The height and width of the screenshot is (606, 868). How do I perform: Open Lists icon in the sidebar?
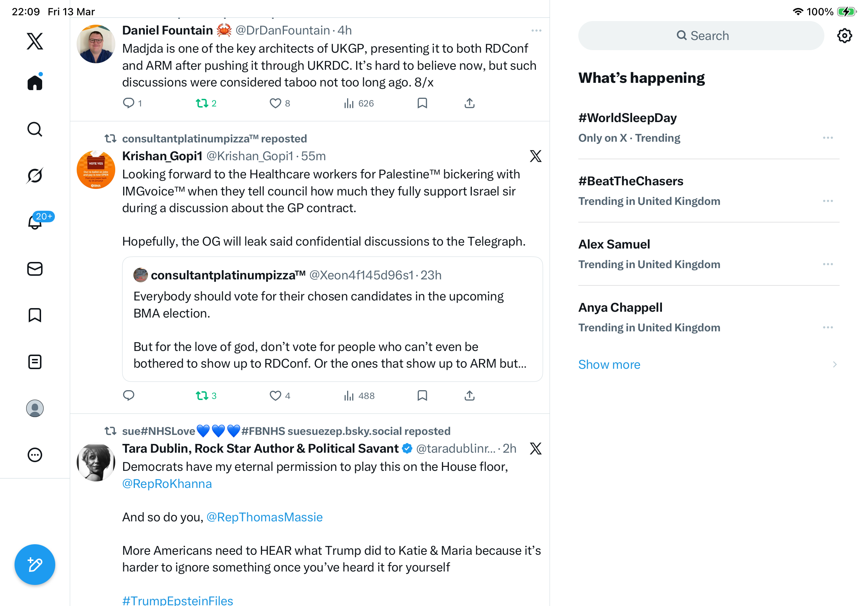35,362
